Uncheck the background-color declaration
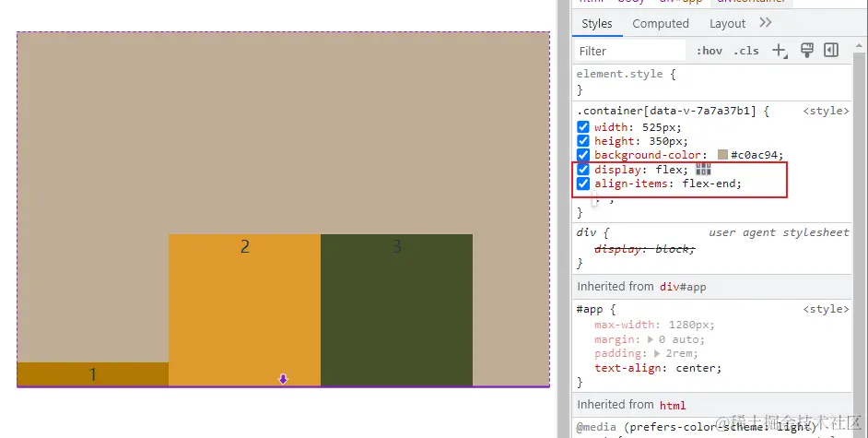Viewport: 868px width, 438px height. coord(583,155)
